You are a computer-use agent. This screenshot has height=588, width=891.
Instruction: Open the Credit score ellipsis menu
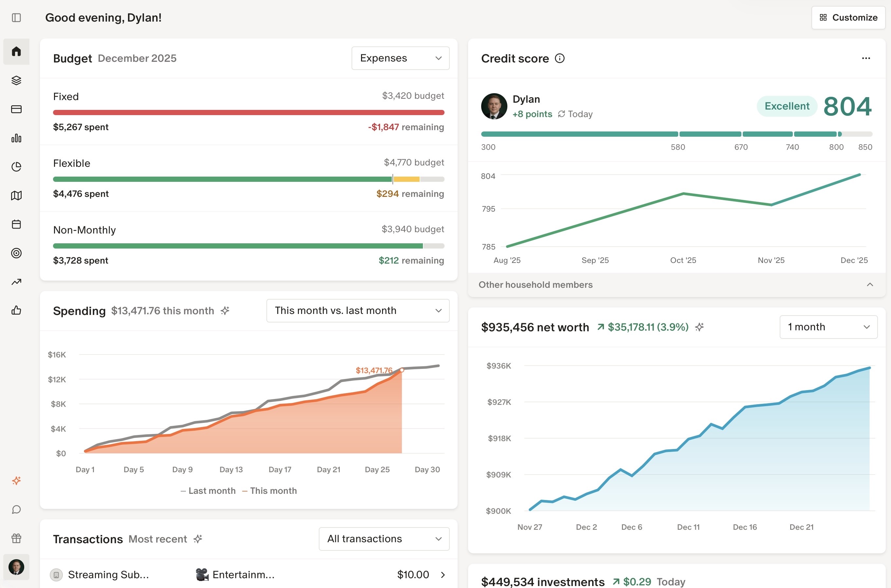tap(866, 58)
